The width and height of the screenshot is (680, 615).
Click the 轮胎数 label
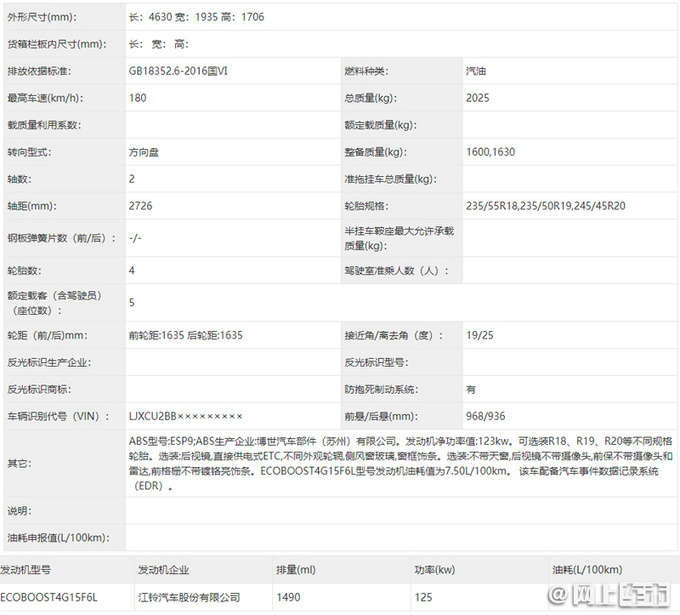coord(24,271)
